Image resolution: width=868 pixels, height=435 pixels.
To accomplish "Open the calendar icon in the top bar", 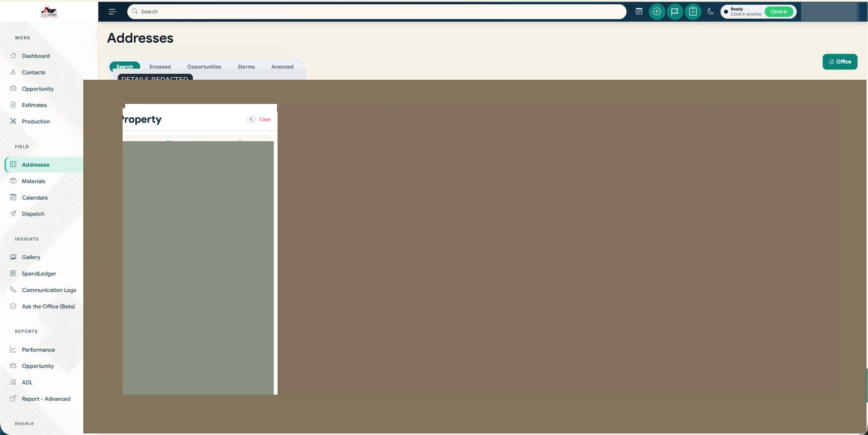I will tap(639, 12).
